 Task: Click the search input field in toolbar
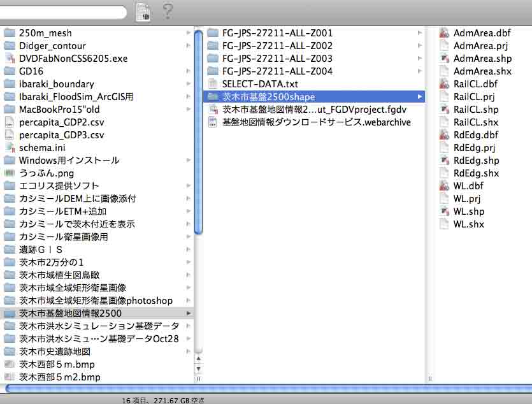coord(63,13)
